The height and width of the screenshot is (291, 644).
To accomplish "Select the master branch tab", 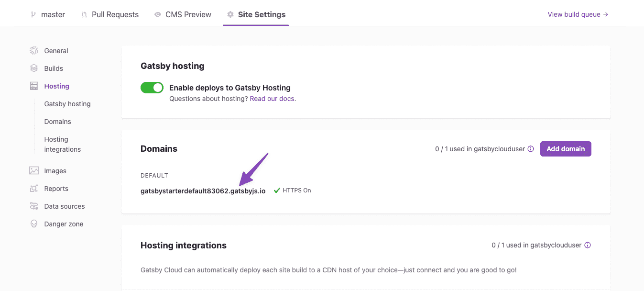I will tap(53, 14).
